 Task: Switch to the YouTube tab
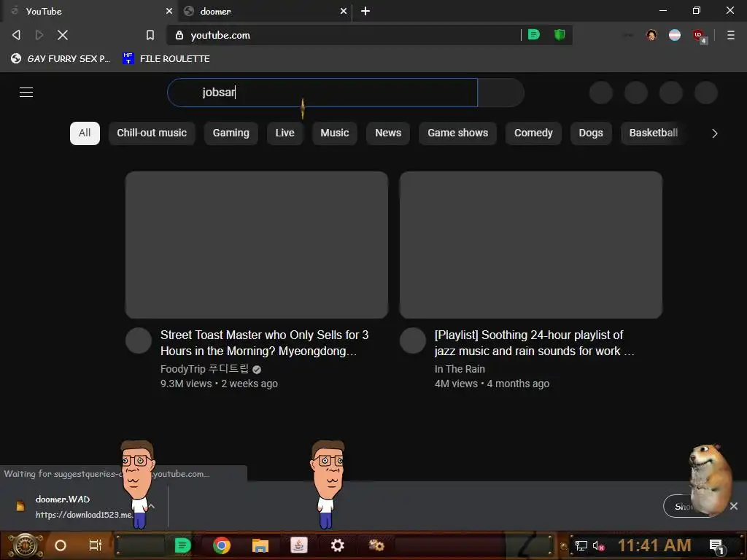click(90, 11)
